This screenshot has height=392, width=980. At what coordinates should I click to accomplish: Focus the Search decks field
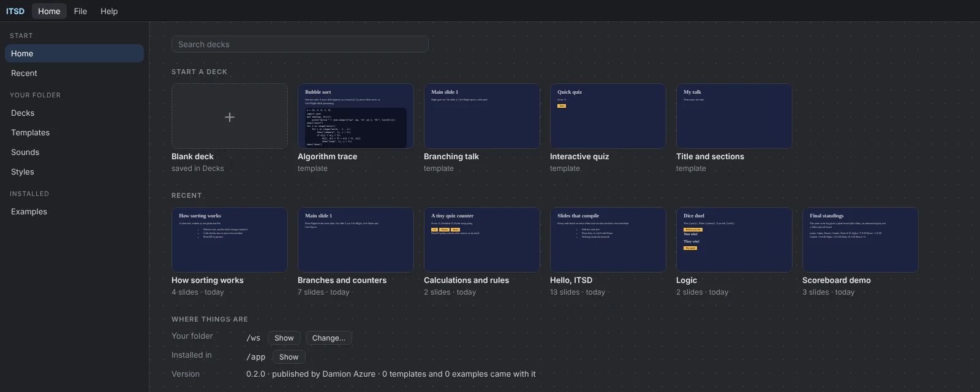click(x=300, y=44)
